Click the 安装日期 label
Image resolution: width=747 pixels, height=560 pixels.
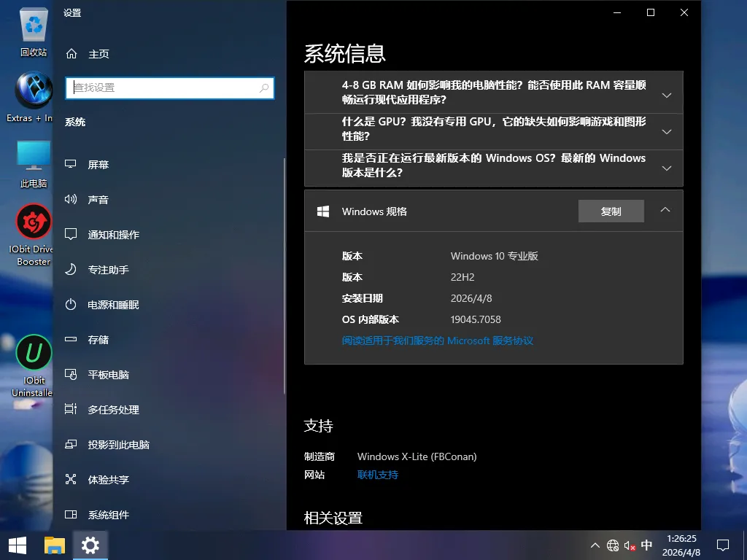tap(362, 298)
